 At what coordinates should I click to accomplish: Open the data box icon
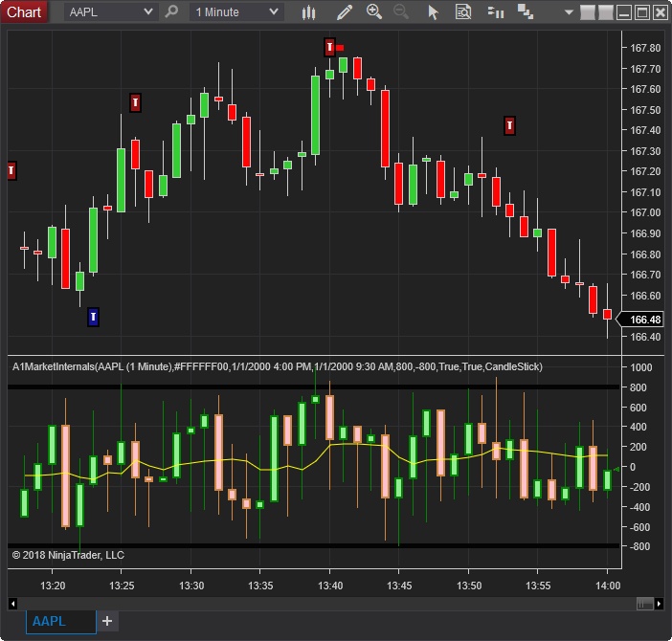pyautogui.click(x=463, y=12)
